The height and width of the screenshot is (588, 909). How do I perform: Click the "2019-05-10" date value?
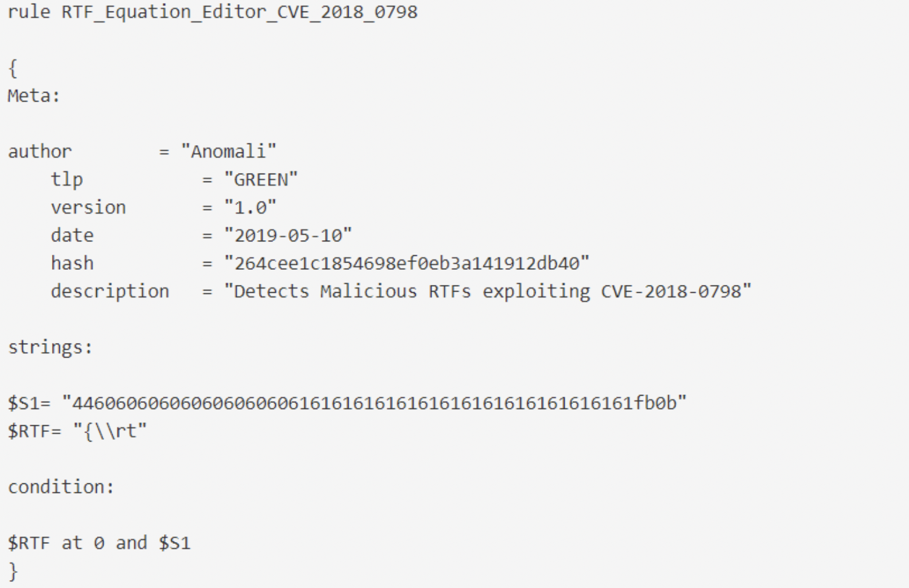(x=287, y=235)
